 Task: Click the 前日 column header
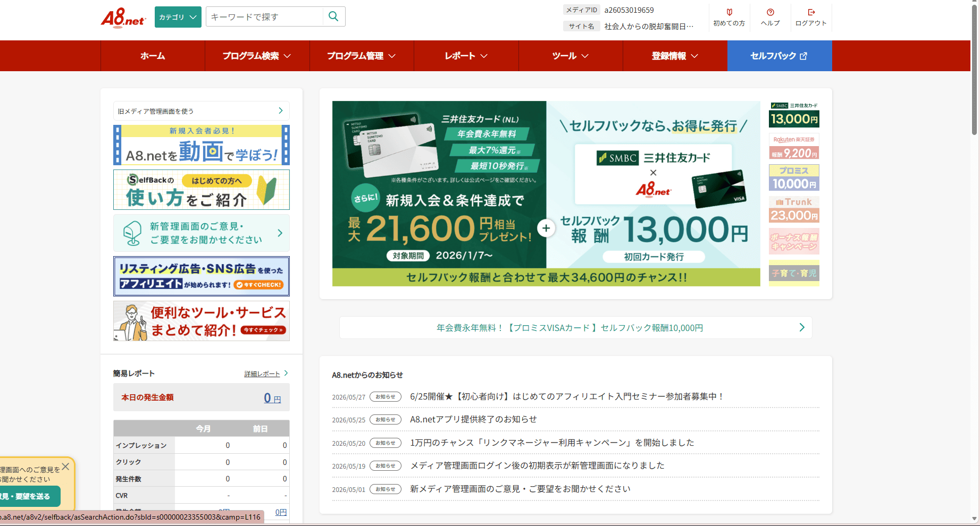261,429
